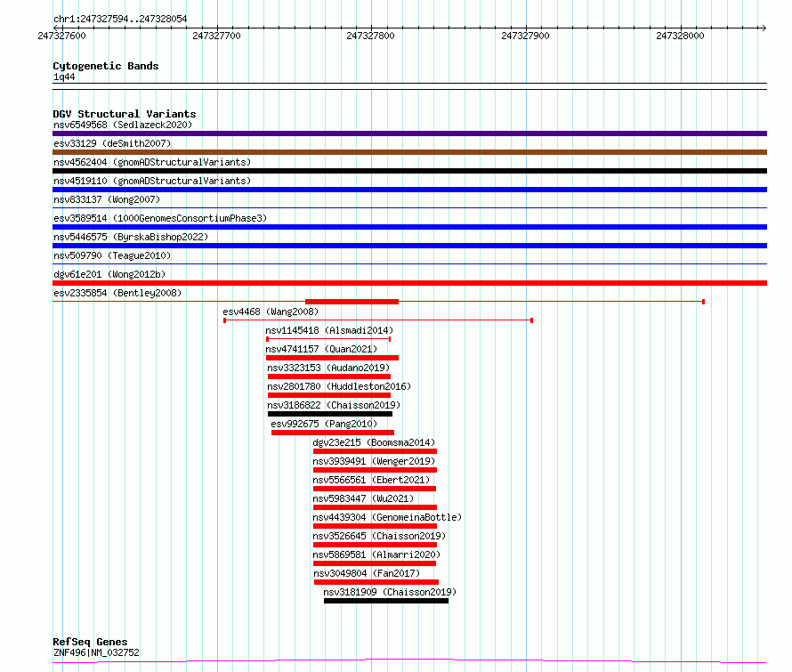Select the black nsv3186822 Chaisson2019 bar

329,414
